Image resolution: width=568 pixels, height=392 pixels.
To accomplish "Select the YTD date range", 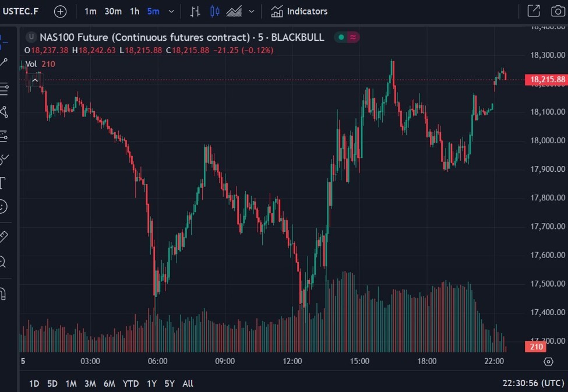I will [131, 383].
